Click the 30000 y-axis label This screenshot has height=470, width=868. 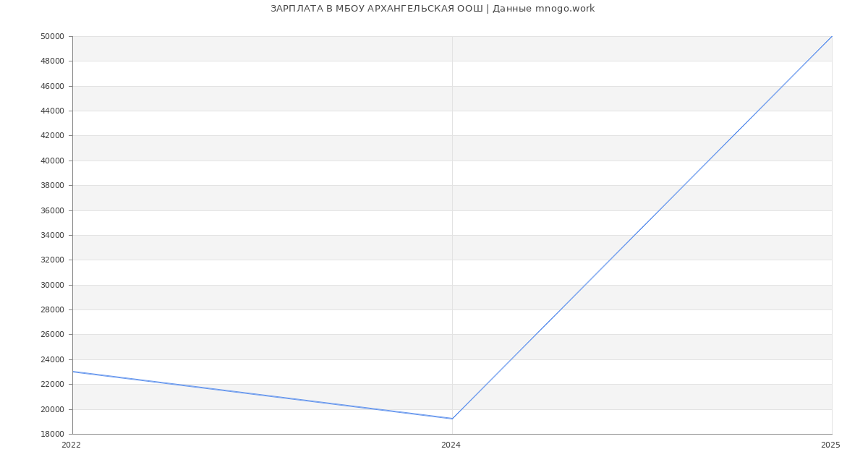point(53,285)
